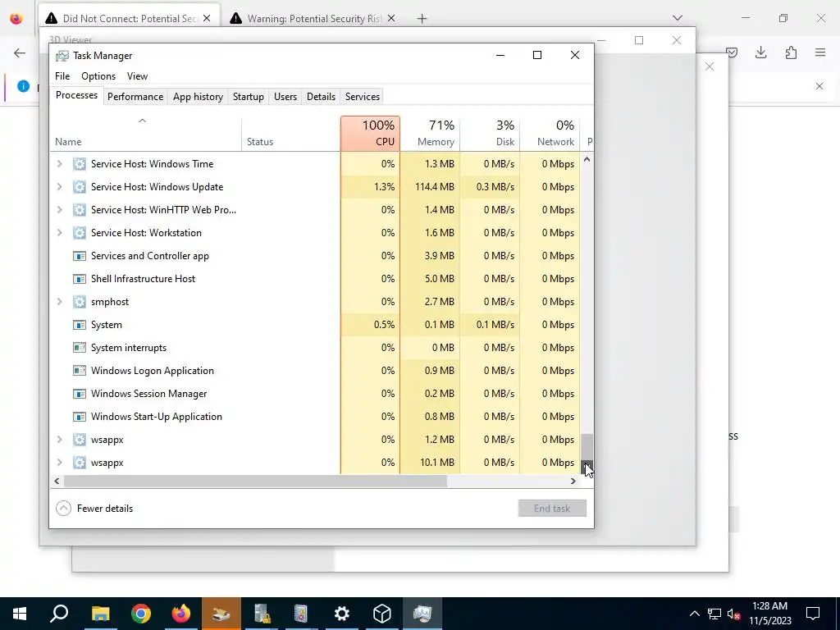Click the Status column header
Screen dimensions: 840x630
[291, 134]
